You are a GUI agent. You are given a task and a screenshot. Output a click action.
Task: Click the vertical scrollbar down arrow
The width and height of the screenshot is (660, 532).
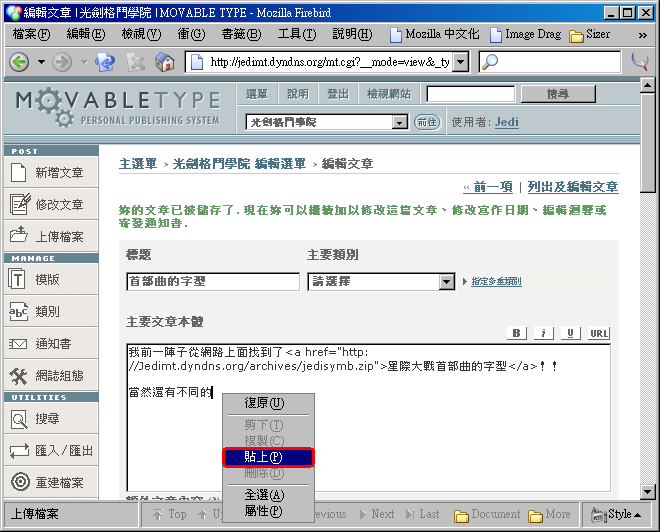(647, 491)
